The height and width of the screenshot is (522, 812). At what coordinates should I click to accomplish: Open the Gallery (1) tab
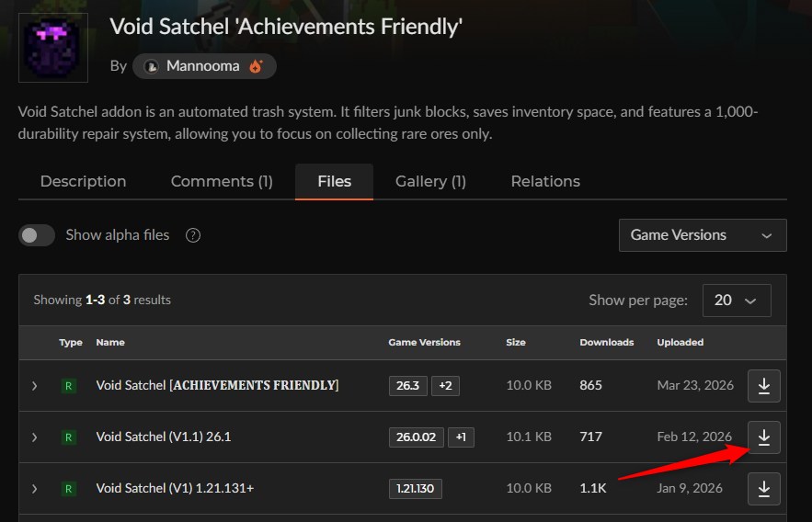click(431, 181)
